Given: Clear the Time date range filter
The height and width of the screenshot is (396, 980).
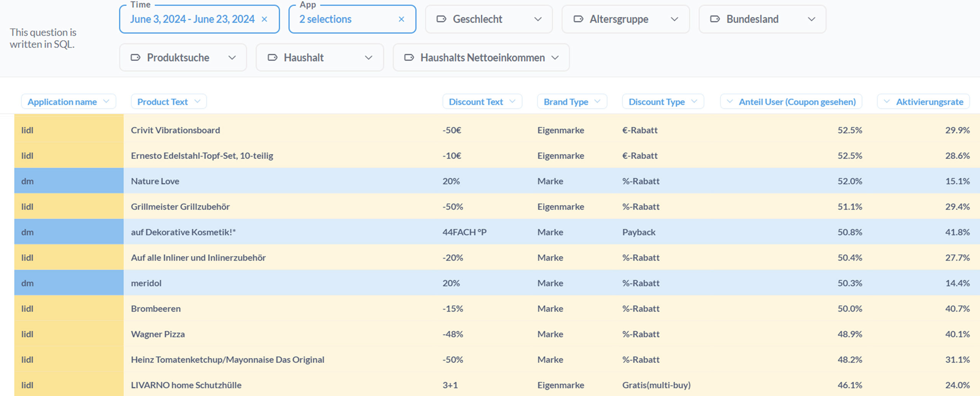Looking at the screenshot, I should click(x=264, y=19).
